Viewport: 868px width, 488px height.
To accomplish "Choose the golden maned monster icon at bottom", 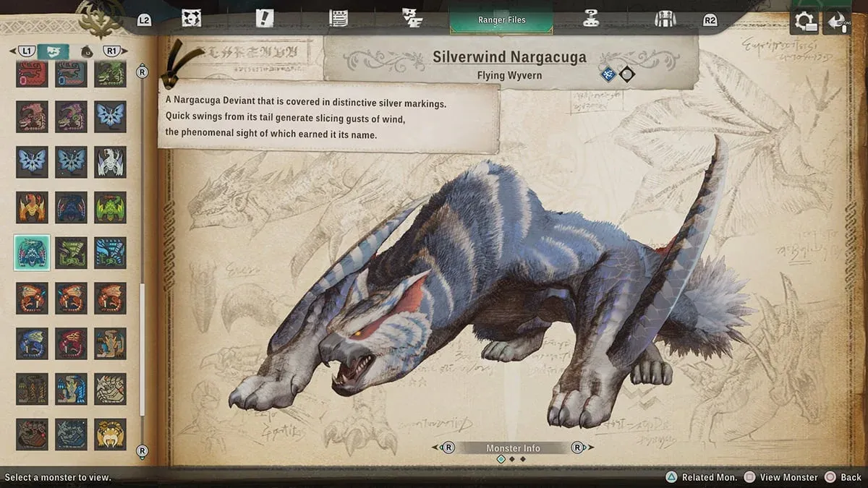I will click(x=110, y=434).
